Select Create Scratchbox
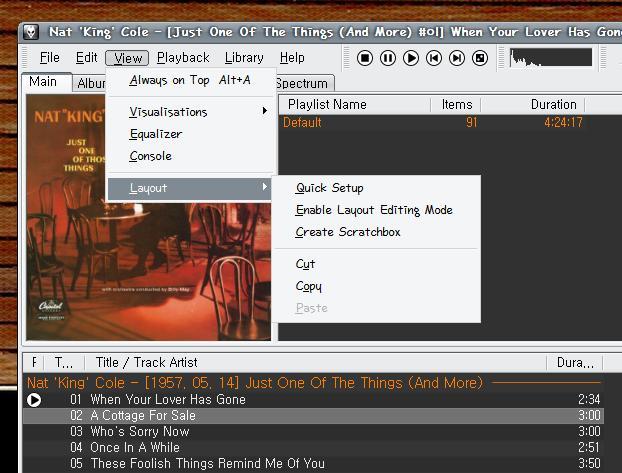622x473 pixels. [377, 232]
